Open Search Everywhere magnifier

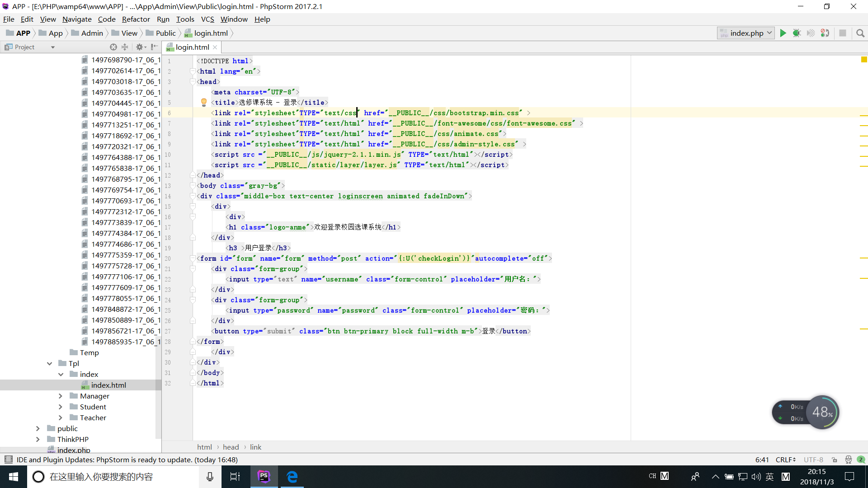coord(860,33)
